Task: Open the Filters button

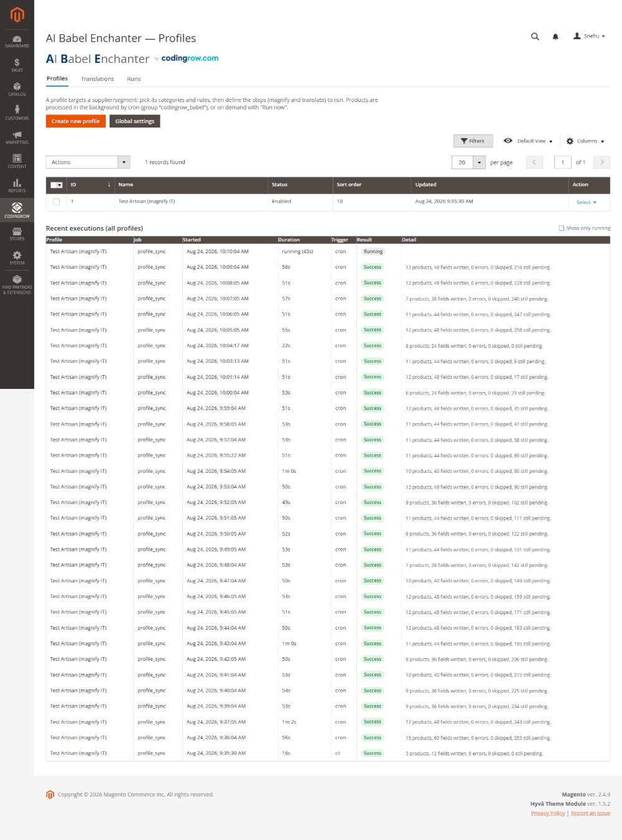Action: coord(473,141)
